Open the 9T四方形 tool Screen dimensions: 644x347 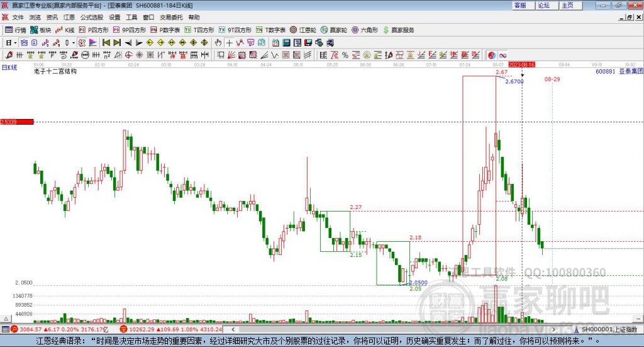click(x=235, y=30)
